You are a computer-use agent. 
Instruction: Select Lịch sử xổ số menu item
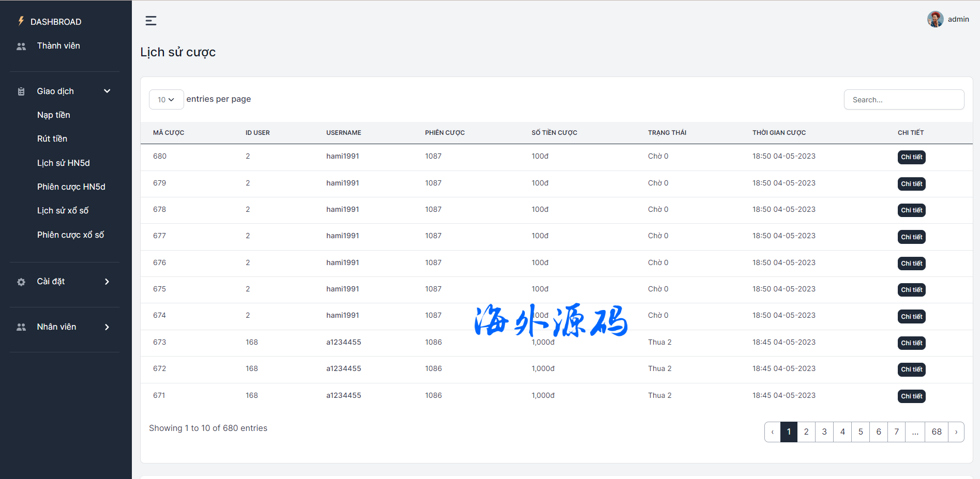click(x=63, y=210)
